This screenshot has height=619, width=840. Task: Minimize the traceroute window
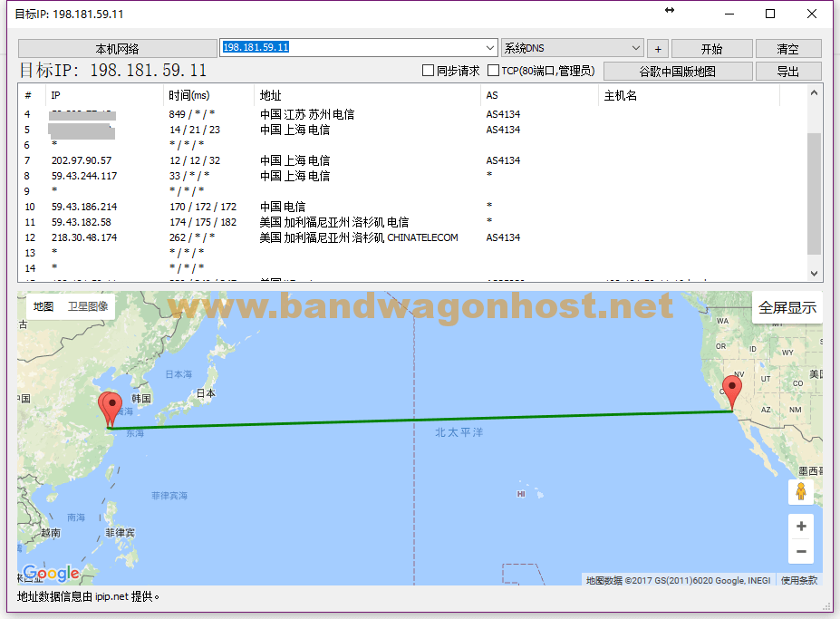point(729,14)
